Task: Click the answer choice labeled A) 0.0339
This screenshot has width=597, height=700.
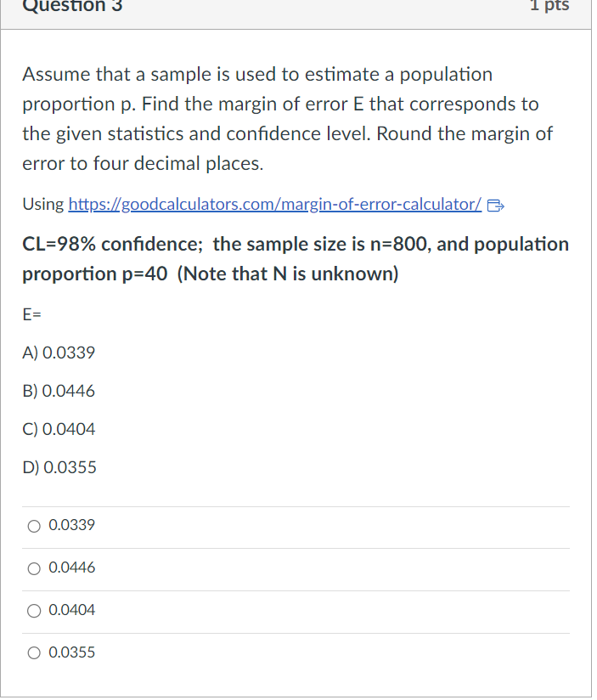Action: [x=59, y=353]
